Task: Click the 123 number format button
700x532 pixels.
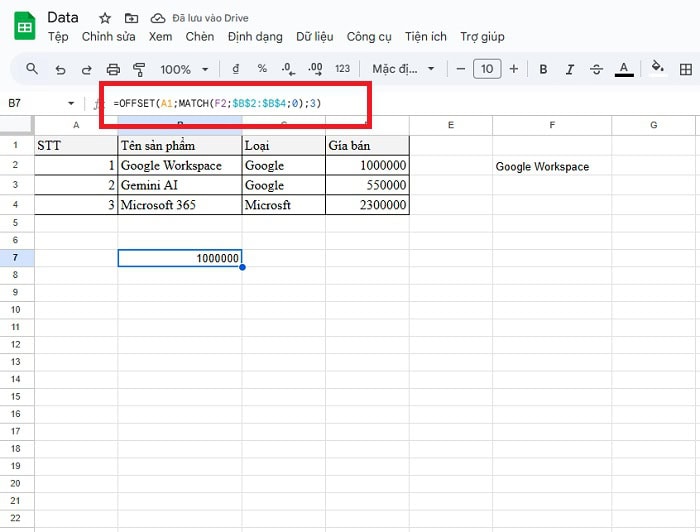Action: pos(342,69)
